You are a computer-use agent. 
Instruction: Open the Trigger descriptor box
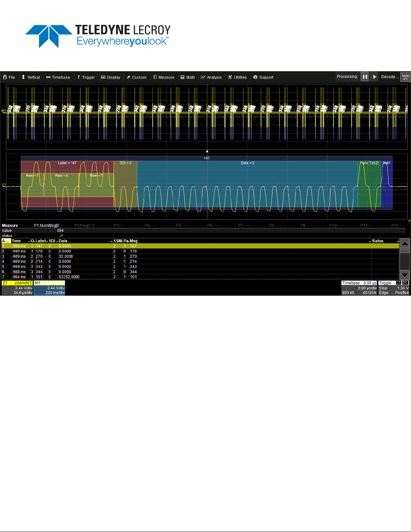click(x=394, y=288)
